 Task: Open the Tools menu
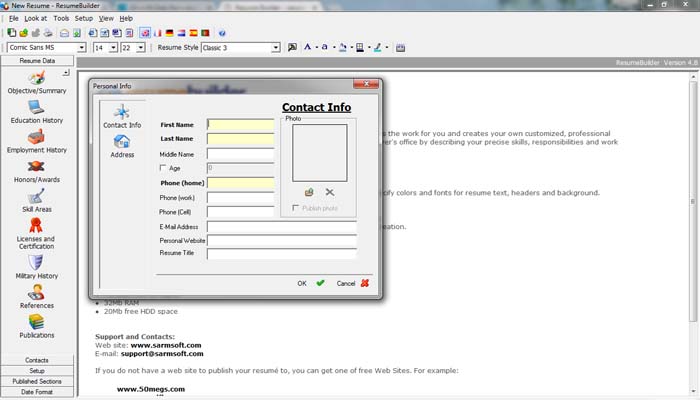point(61,18)
